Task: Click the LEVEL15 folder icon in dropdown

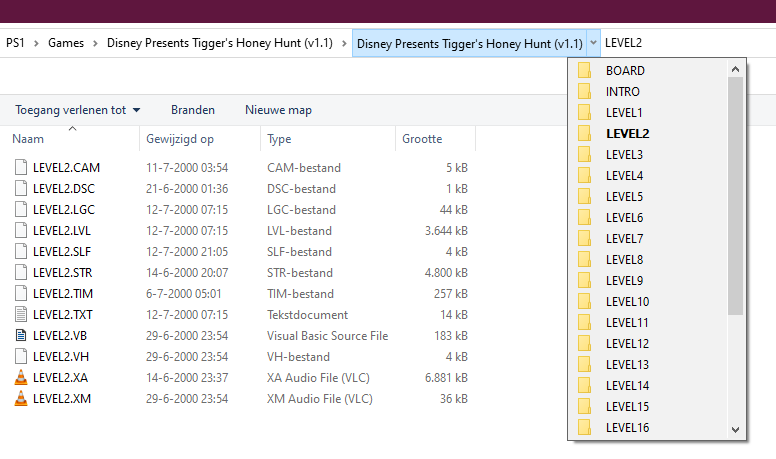Action: 584,407
